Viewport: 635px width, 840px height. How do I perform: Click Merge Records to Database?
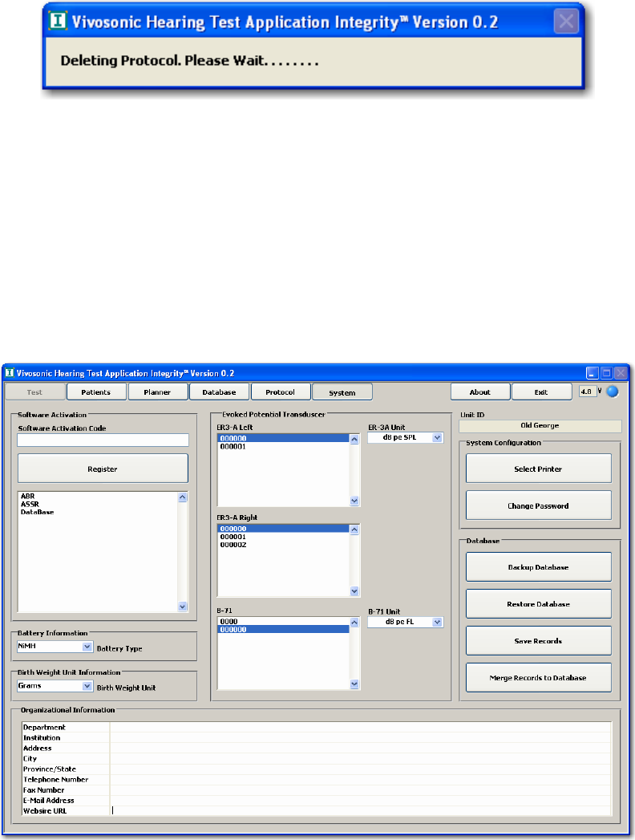pos(538,678)
